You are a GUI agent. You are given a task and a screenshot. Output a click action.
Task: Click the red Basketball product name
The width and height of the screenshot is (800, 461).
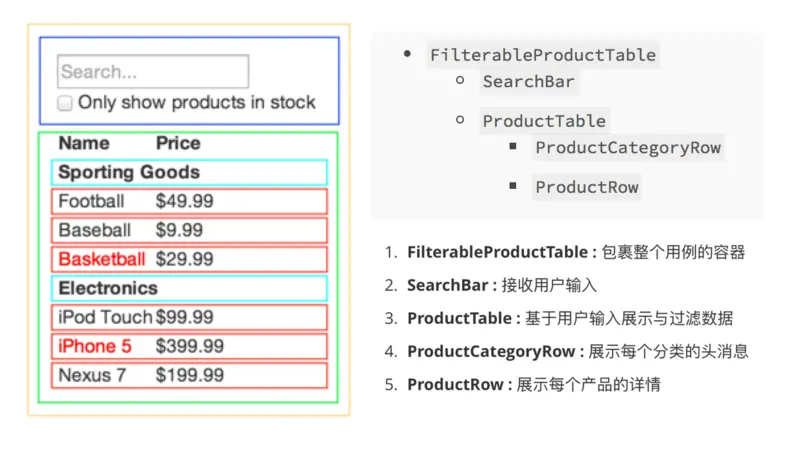pyautogui.click(x=102, y=259)
